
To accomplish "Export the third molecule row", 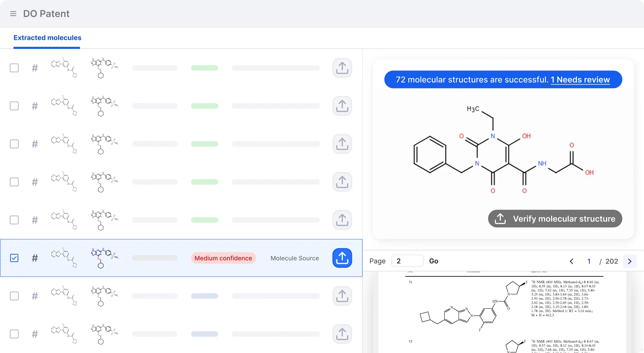I will coord(342,144).
